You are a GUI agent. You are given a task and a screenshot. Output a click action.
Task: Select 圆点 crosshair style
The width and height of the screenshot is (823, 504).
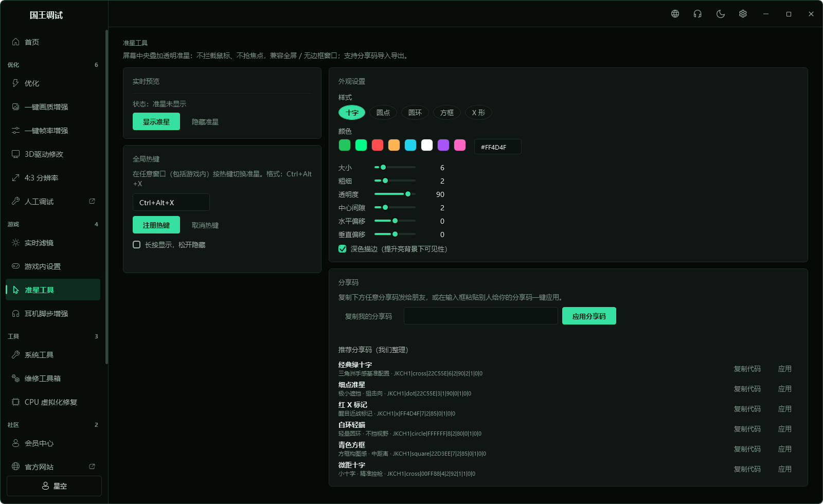[x=383, y=113]
